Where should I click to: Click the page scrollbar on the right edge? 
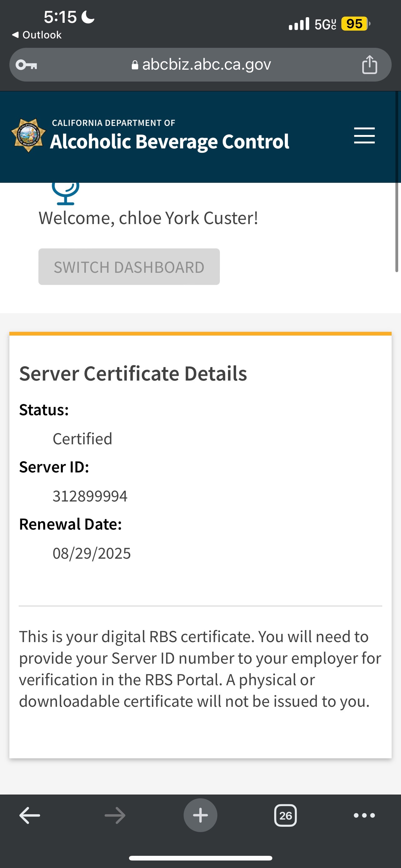click(397, 229)
